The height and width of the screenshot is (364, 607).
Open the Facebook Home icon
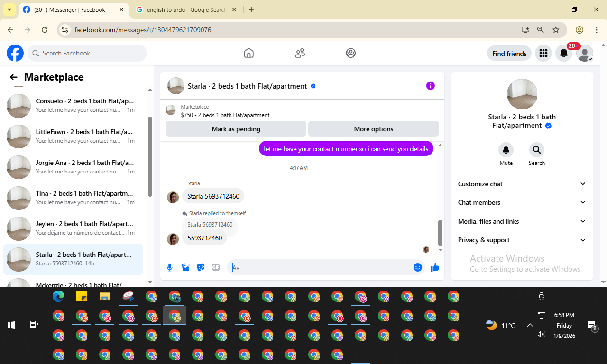[249, 53]
